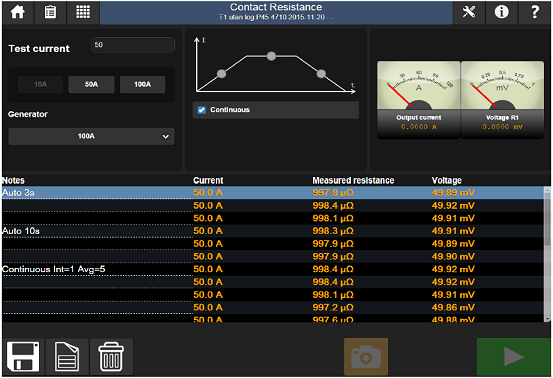Select the 50A test current preset
Image resolution: width=553 pixels, height=378 pixels.
(91, 85)
